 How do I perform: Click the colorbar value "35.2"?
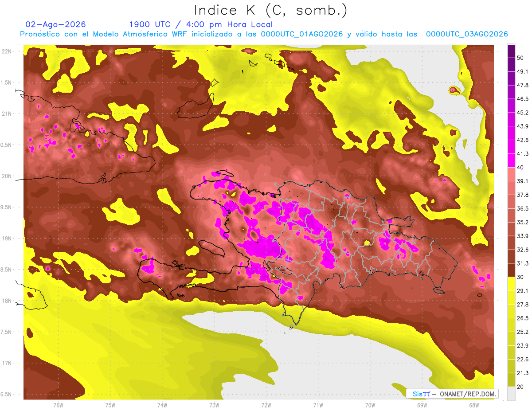click(523, 222)
